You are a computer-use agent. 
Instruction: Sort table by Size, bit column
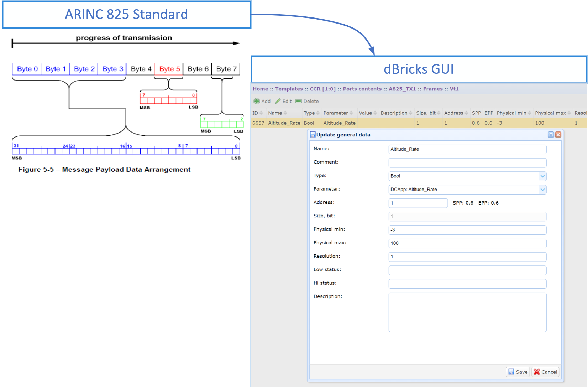tap(428, 113)
